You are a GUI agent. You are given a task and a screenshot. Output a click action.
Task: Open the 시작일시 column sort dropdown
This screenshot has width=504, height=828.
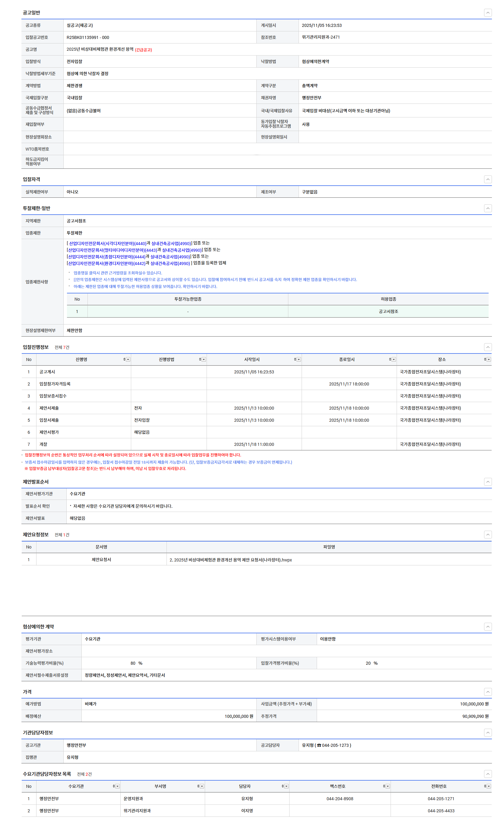coord(299,360)
